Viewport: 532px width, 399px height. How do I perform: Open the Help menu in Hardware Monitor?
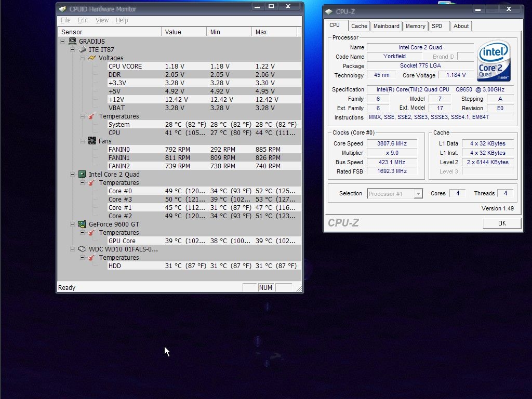click(122, 20)
